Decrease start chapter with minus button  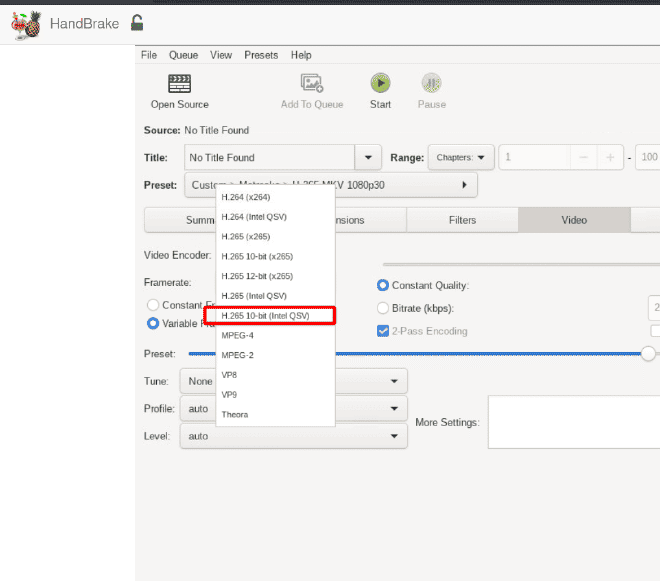(x=583, y=157)
